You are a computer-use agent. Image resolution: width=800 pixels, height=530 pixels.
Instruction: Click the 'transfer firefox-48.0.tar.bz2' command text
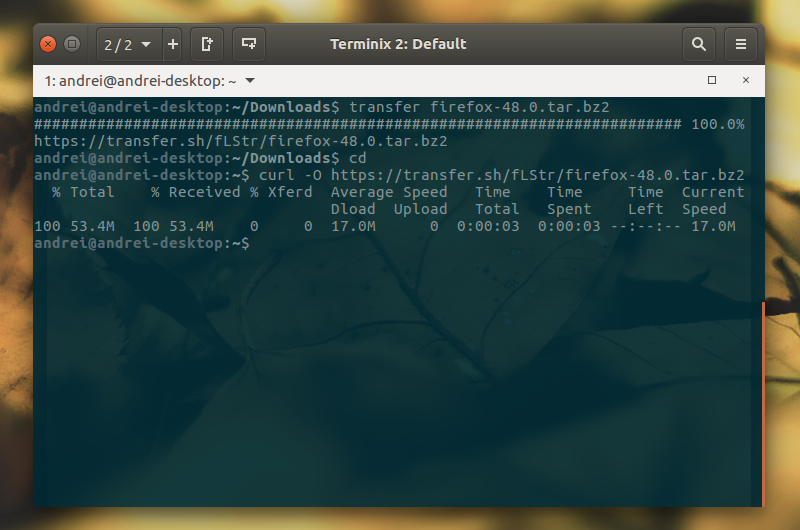point(479,107)
